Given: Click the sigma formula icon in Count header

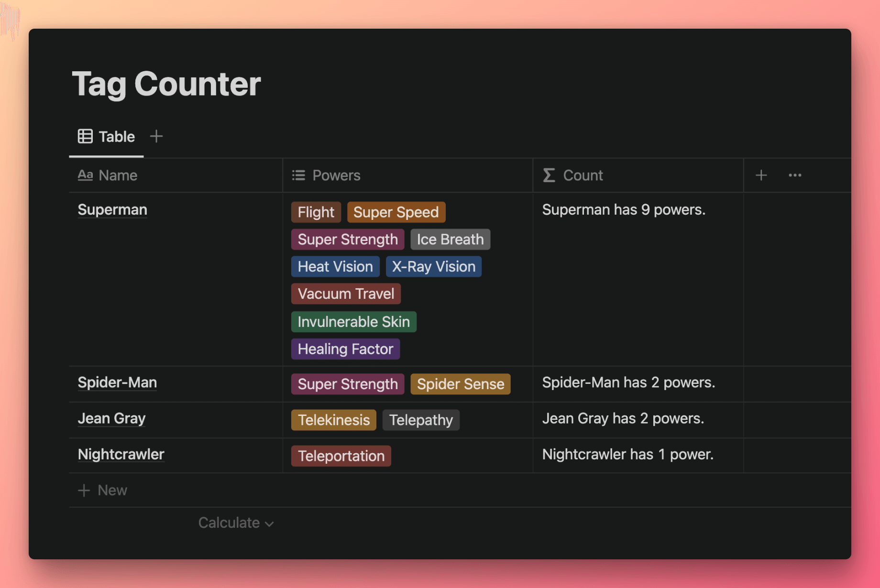Looking at the screenshot, I should pyautogui.click(x=549, y=175).
